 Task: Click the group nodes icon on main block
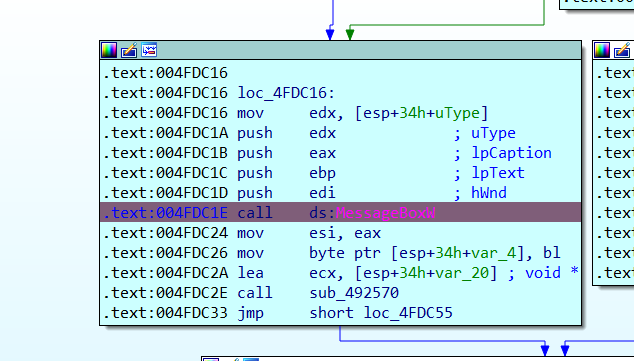point(149,50)
